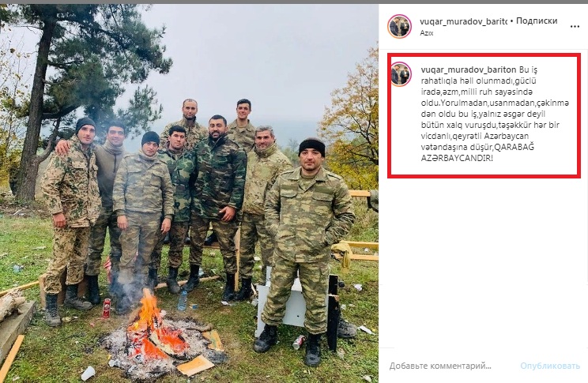588x383 pixels.
Task: Click the gray bar atop the page
Action: tap(294, 2)
